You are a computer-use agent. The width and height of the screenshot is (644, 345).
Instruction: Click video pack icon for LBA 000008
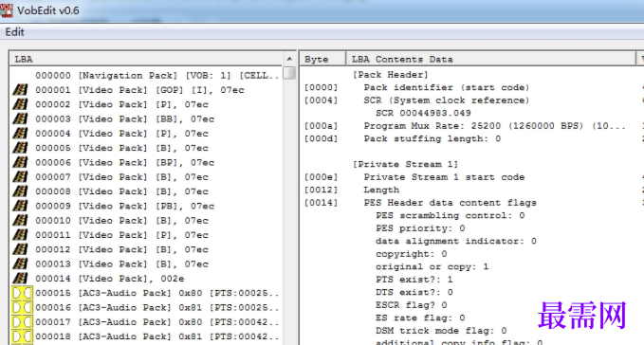(x=20, y=191)
